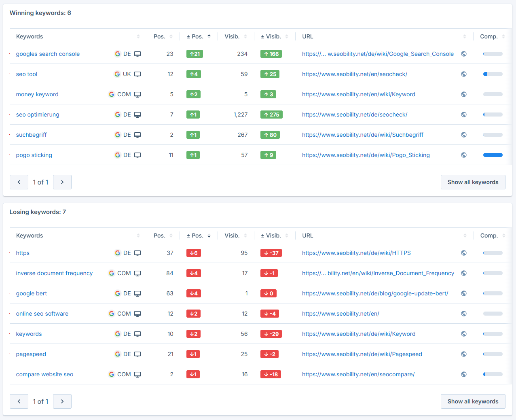Show all keywords in winning keywords panel
Screen dimensions: 516x420
tap(473, 182)
